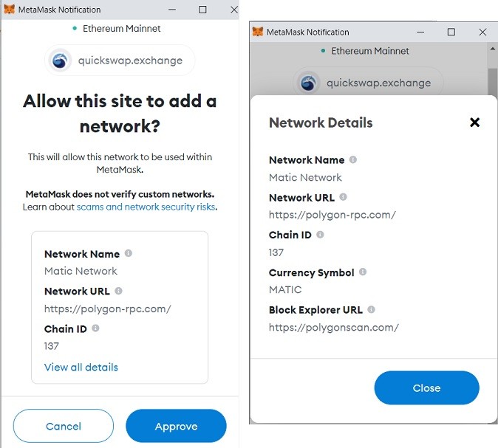Click info icon beside Network URL in left window
The height and width of the screenshot is (448, 498).
point(118,291)
